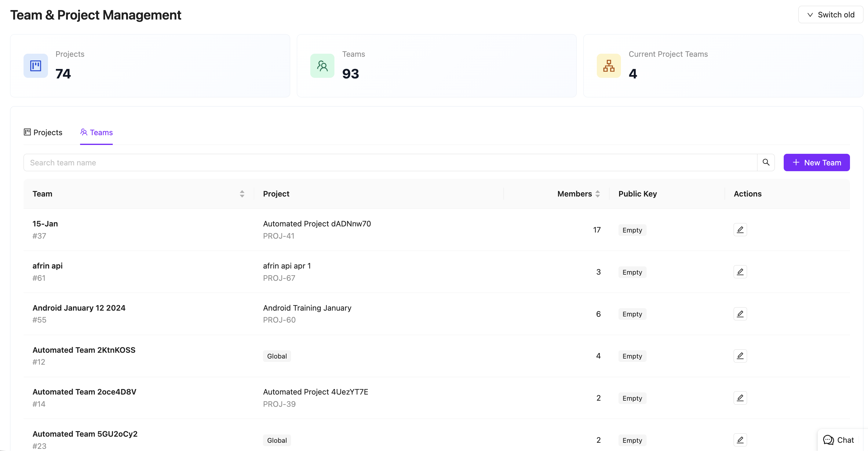
Task: Click project Android Training January
Action: (307, 308)
